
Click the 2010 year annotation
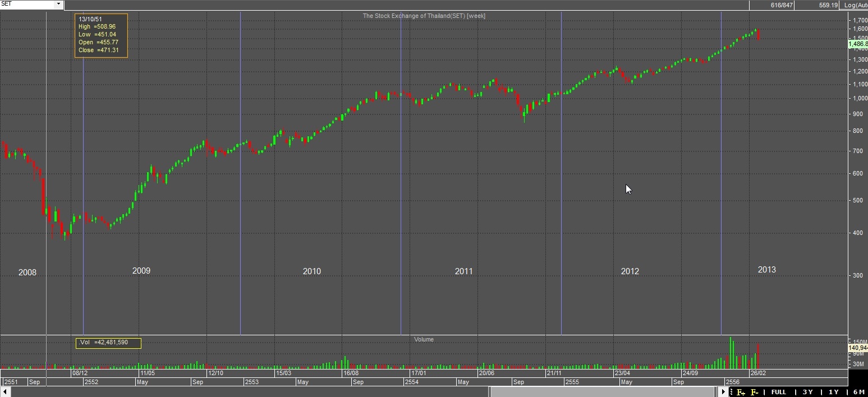pos(312,271)
